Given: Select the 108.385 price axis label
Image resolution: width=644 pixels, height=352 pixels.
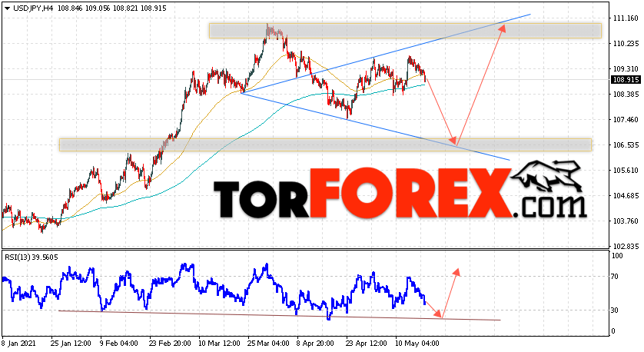Looking at the screenshot, I should [x=626, y=95].
